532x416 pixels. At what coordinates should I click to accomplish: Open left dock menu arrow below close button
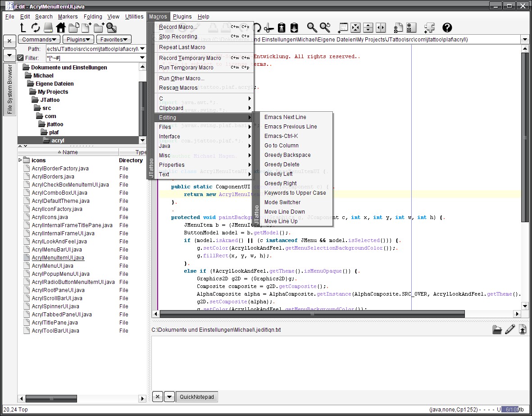click(9, 55)
